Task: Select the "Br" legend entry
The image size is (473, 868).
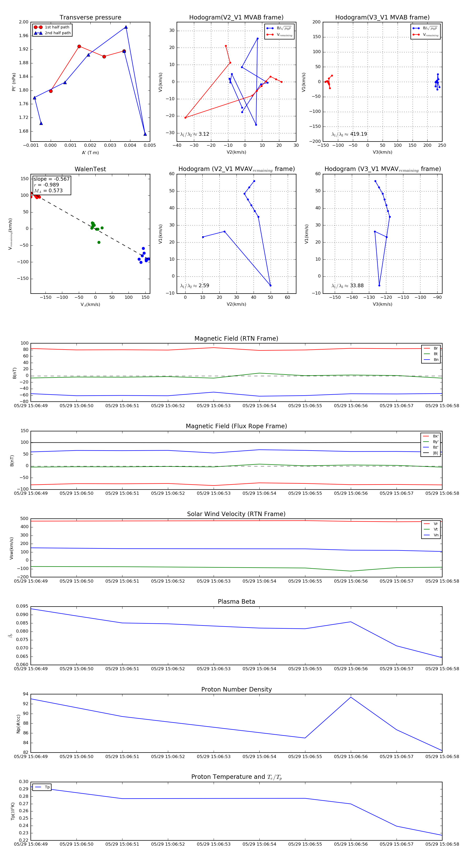Action: coord(431,349)
